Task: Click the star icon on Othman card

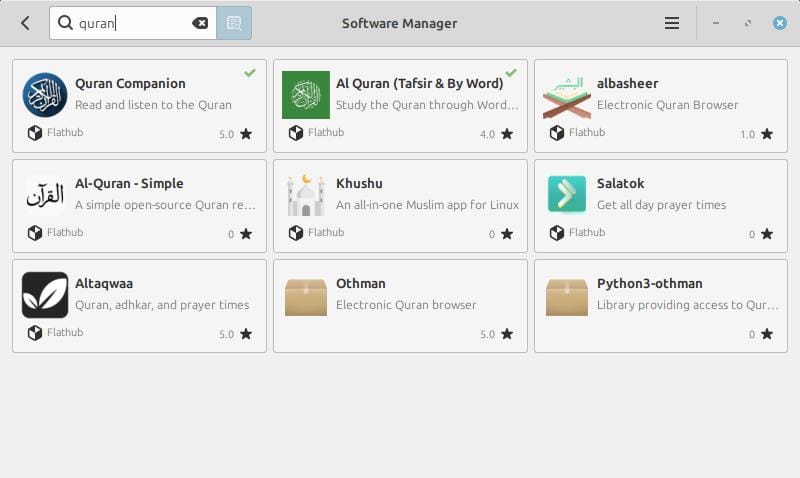Action: [x=507, y=334]
